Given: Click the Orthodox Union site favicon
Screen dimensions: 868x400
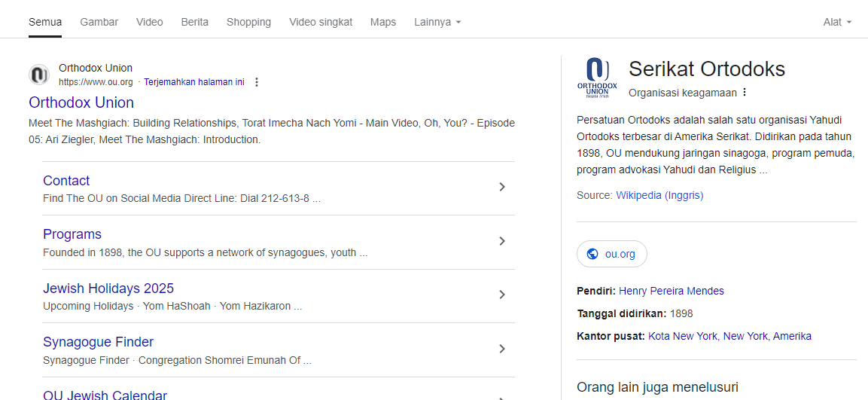Looking at the screenshot, I should (39, 75).
